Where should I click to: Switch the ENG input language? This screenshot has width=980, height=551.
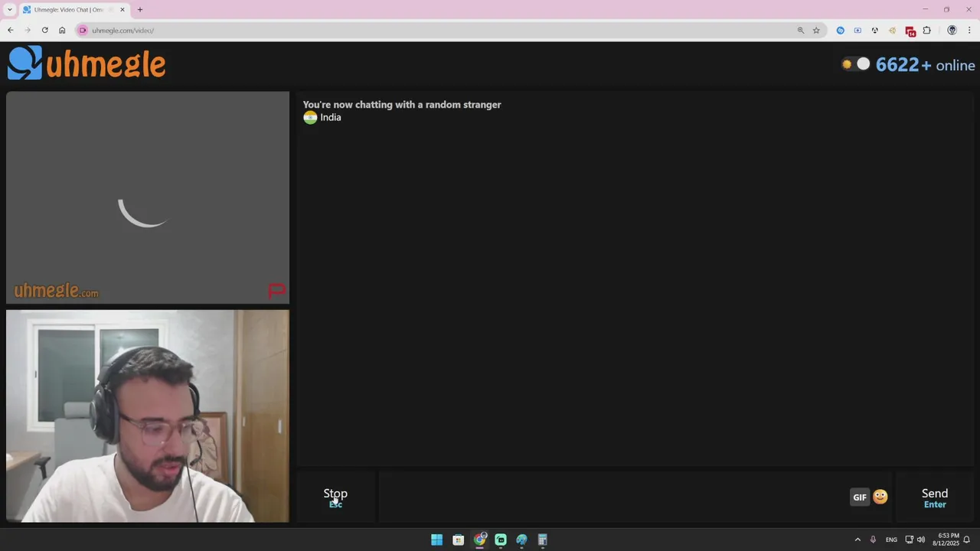tap(891, 540)
